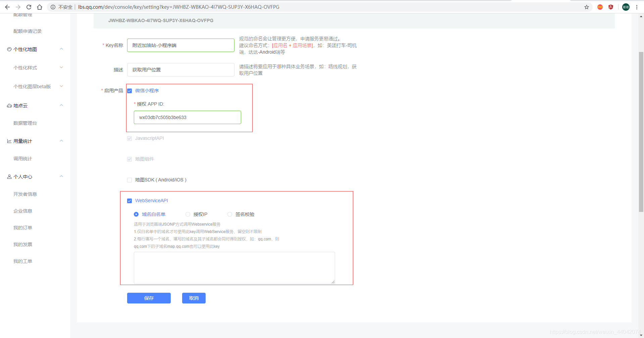Open 配额申请记录 in the sidebar
644x338 pixels.
28,31
